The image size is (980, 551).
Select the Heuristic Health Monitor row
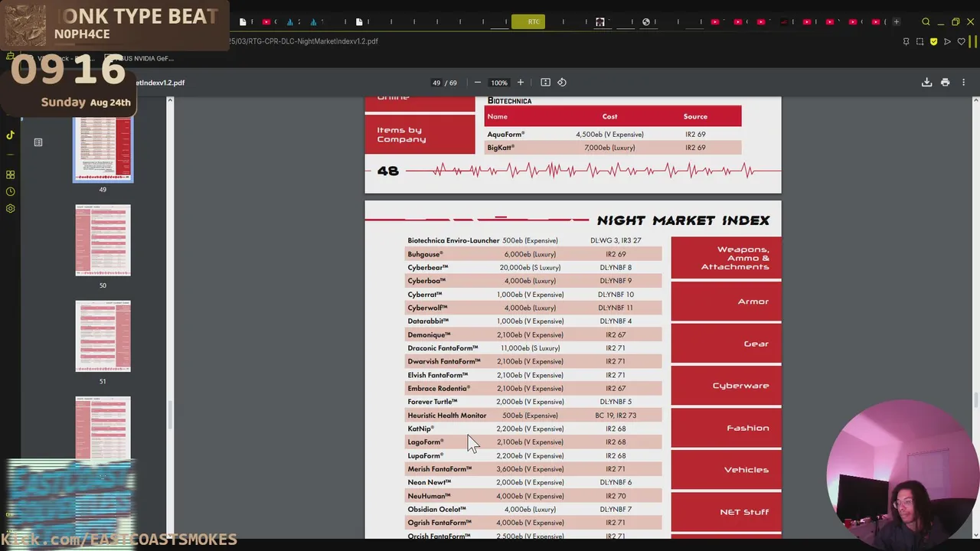click(x=534, y=416)
